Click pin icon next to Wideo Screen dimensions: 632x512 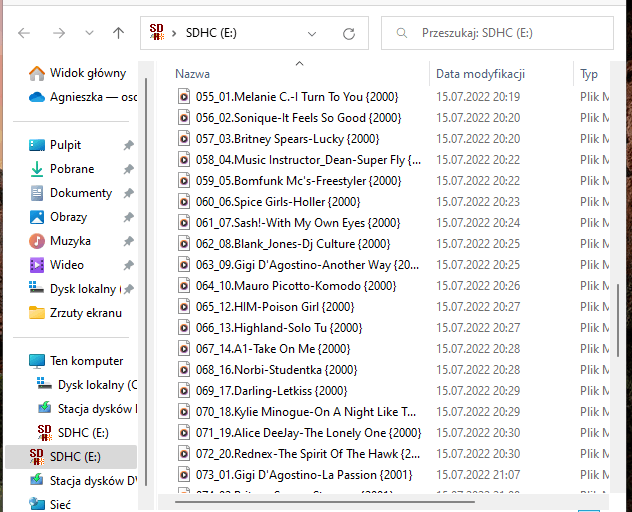pos(129,265)
